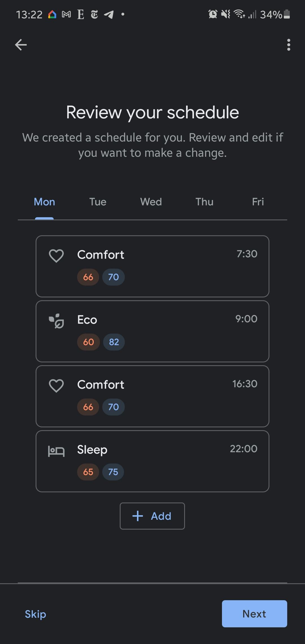
Task: Tap the blue 82 cool setpoint chip
Action: point(114,342)
